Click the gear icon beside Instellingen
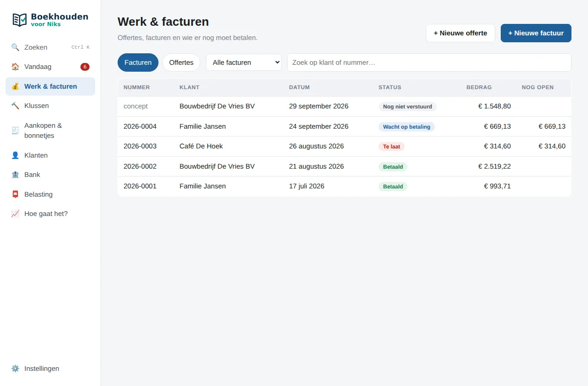588x386 pixels. (x=15, y=369)
